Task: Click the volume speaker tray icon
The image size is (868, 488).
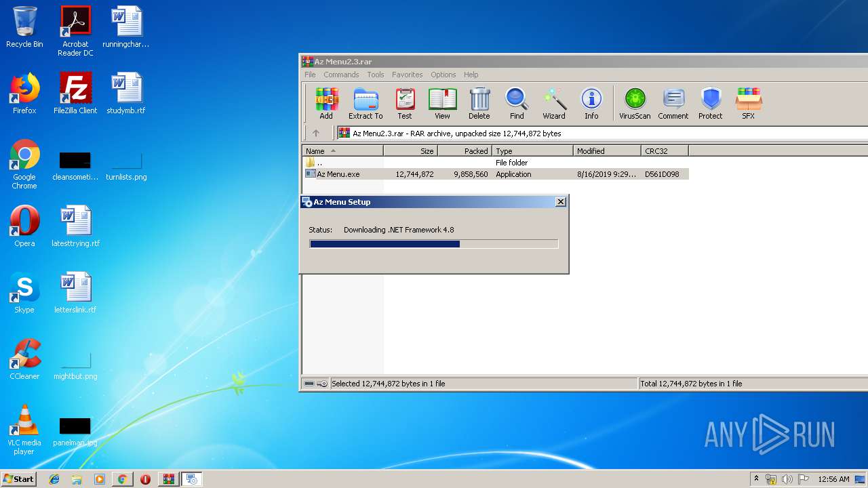Action: [x=787, y=479]
